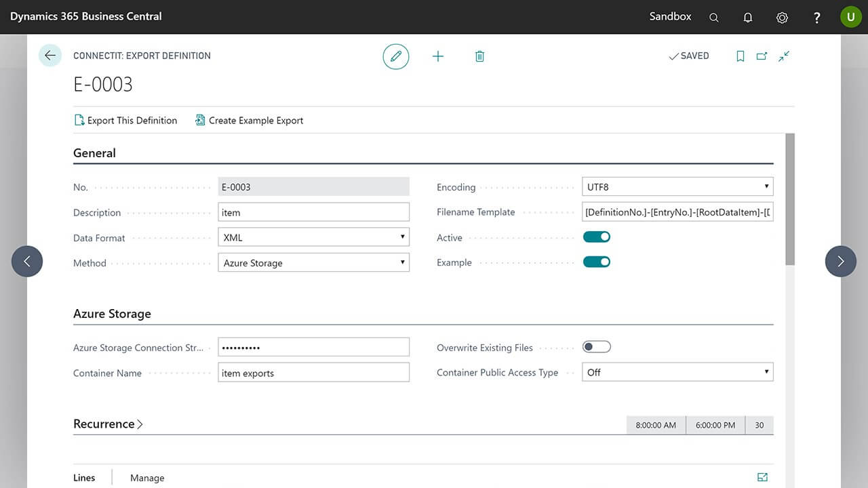
Task: Click the vertical scrollbar thumb
Action: click(790, 199)
